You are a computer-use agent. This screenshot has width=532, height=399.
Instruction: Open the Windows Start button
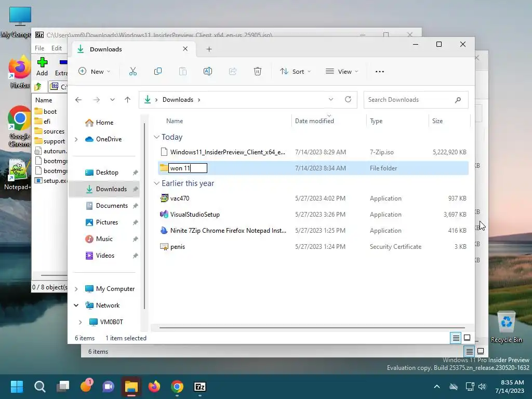[x=17, y=387]
